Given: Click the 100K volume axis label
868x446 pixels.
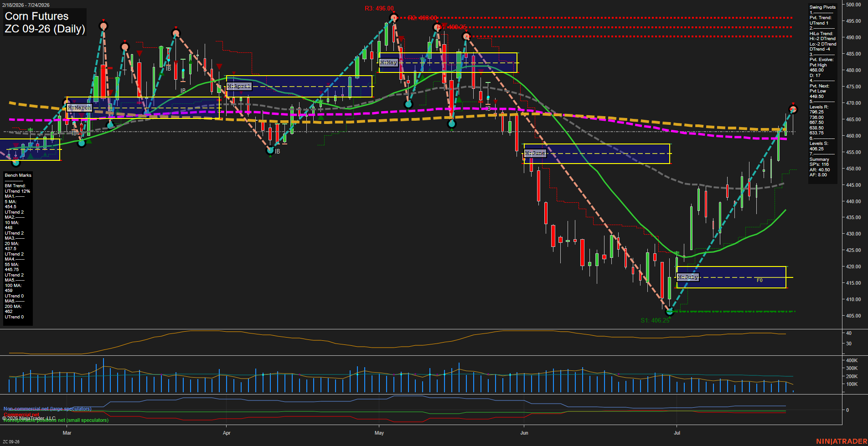Looking at the screenshot, I should click(x=852, y=384).
